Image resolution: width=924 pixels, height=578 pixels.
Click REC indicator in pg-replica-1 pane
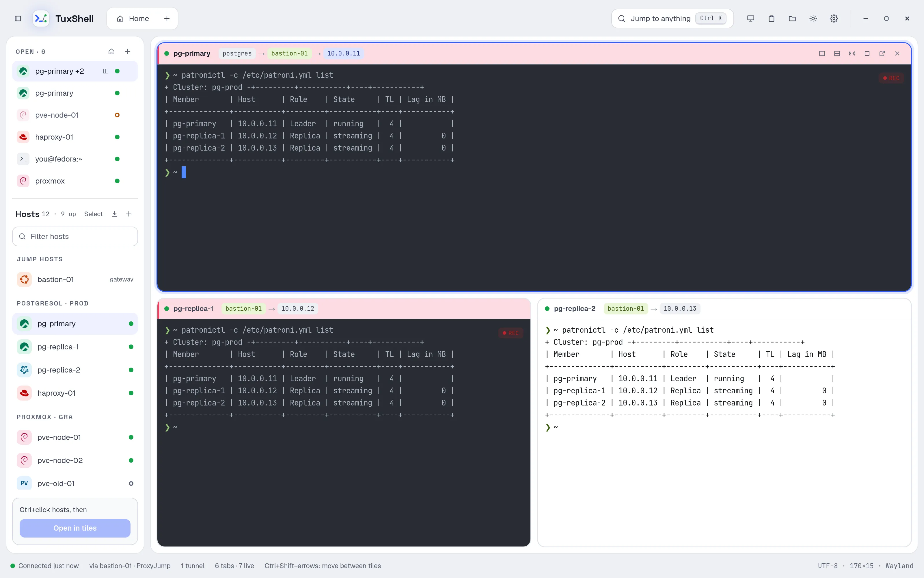click(511, 333)
